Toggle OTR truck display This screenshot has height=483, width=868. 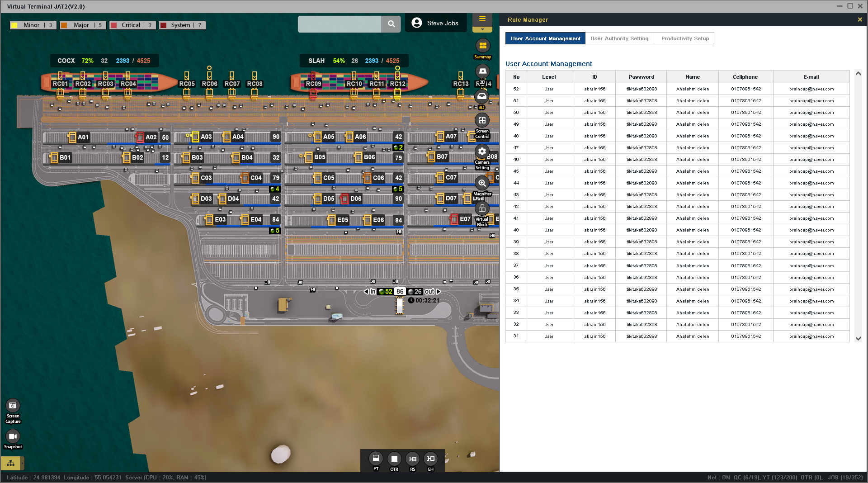point(394,459)
